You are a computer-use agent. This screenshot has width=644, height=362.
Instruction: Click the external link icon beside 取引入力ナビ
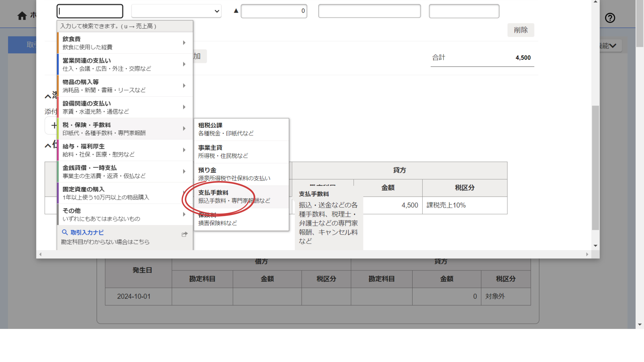(x=184, y=234)
